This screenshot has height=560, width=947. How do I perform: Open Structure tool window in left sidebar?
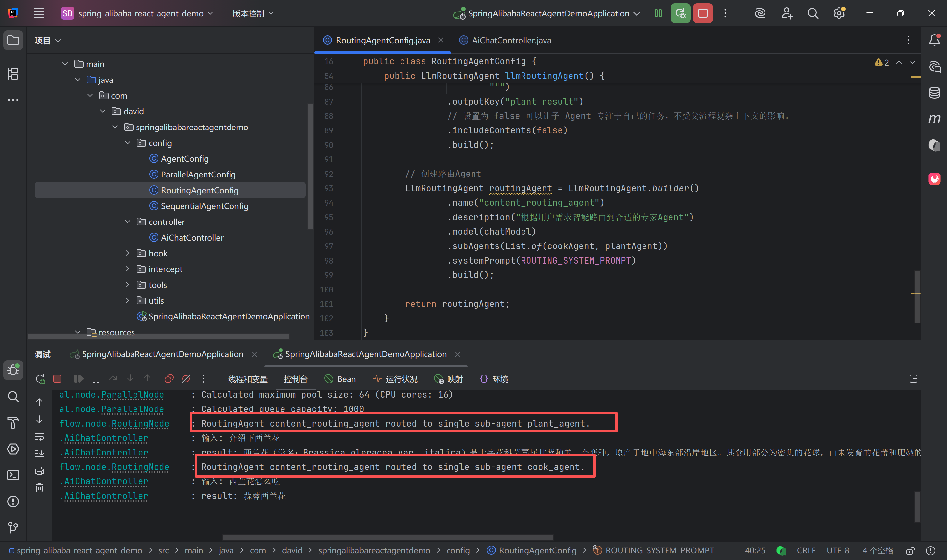coord(13,74)
